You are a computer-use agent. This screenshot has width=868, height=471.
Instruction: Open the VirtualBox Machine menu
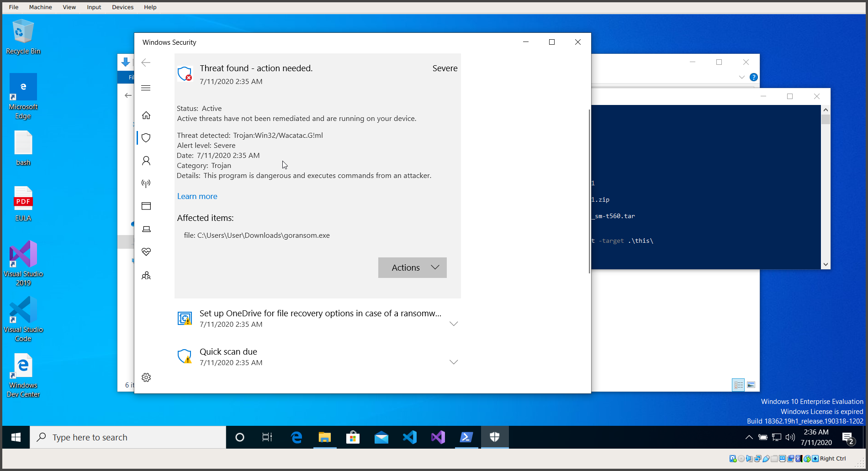click(41, 7)
